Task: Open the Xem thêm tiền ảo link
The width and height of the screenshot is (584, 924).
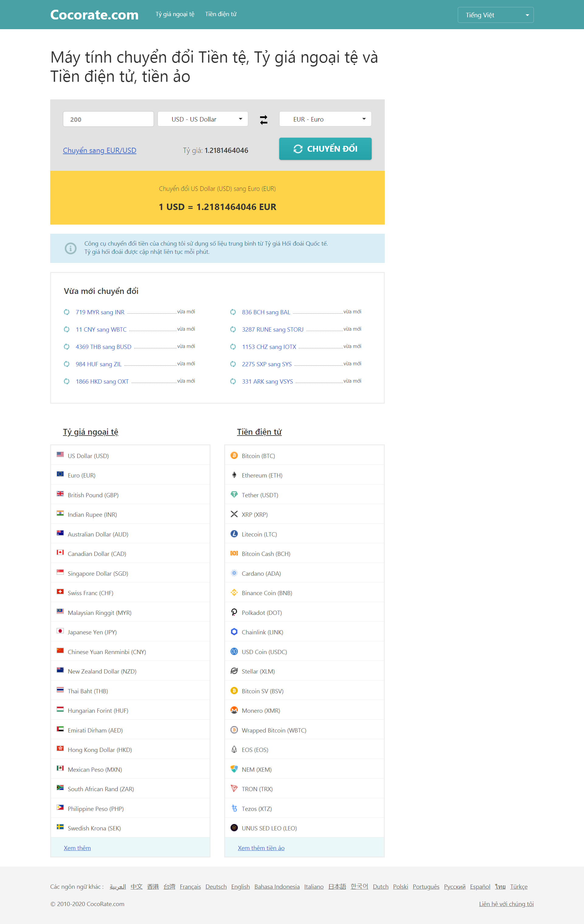Action: click(x=261, y=848)
